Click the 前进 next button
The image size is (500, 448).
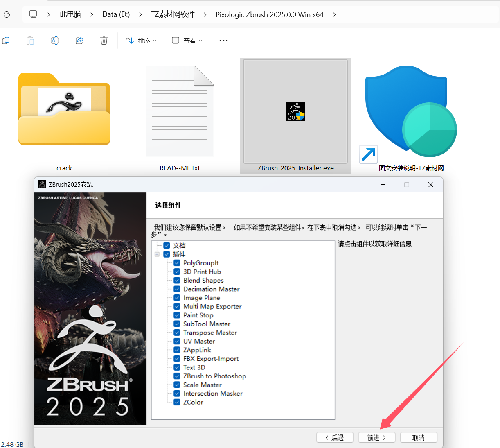(377, 437)
